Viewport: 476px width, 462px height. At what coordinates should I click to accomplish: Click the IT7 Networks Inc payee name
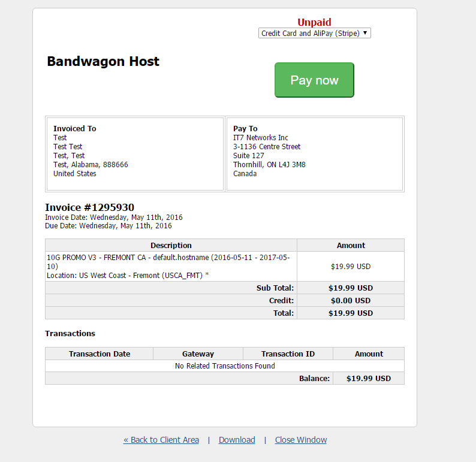pyautogui.click(x=261, y=138)
